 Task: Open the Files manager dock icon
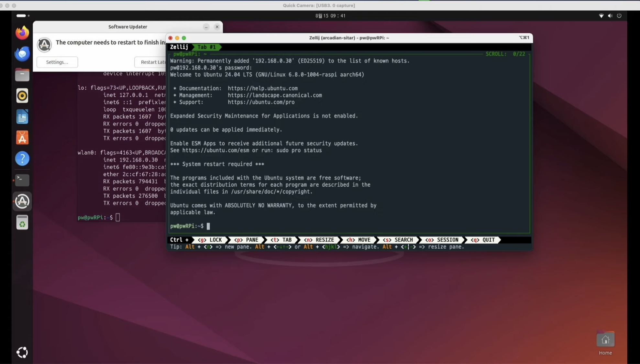coord(22,75)
